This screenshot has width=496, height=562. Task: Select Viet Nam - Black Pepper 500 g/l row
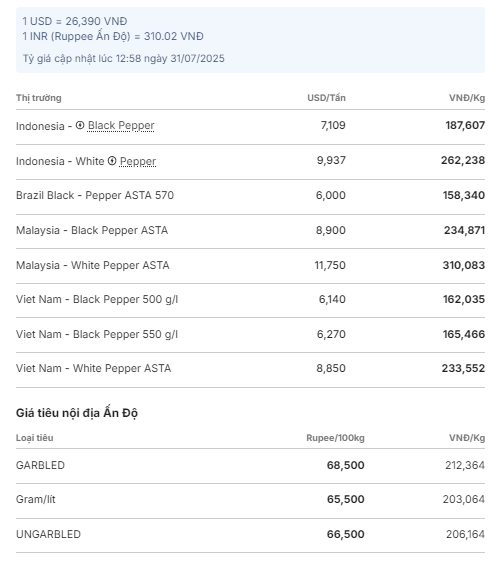(x=250, y=299)
